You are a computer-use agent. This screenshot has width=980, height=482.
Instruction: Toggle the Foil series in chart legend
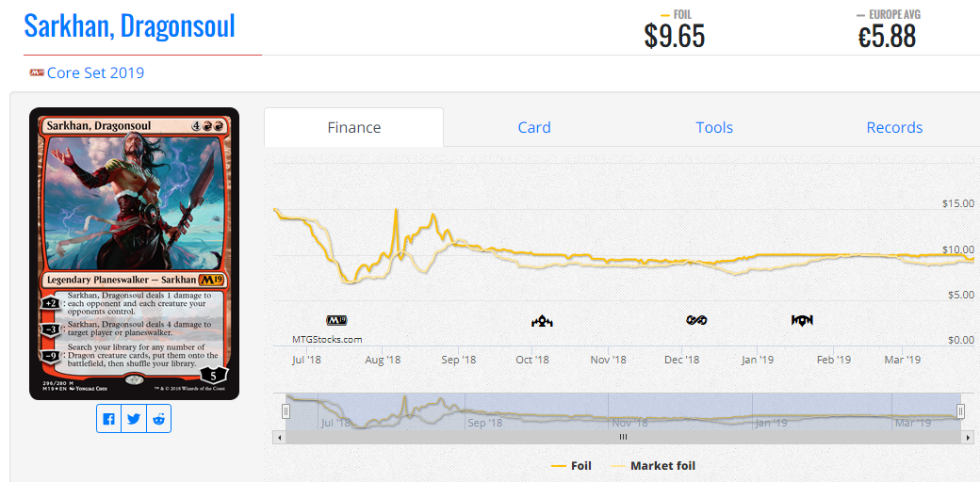coord(571,466)
